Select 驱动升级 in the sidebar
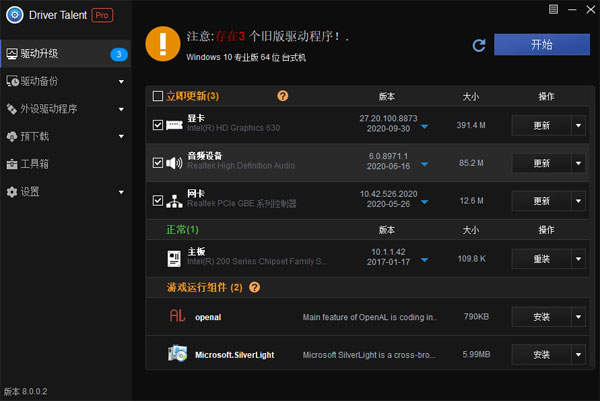Image resolution: width=600 pixels, height=401 pixels. click(x=65, y=54)
